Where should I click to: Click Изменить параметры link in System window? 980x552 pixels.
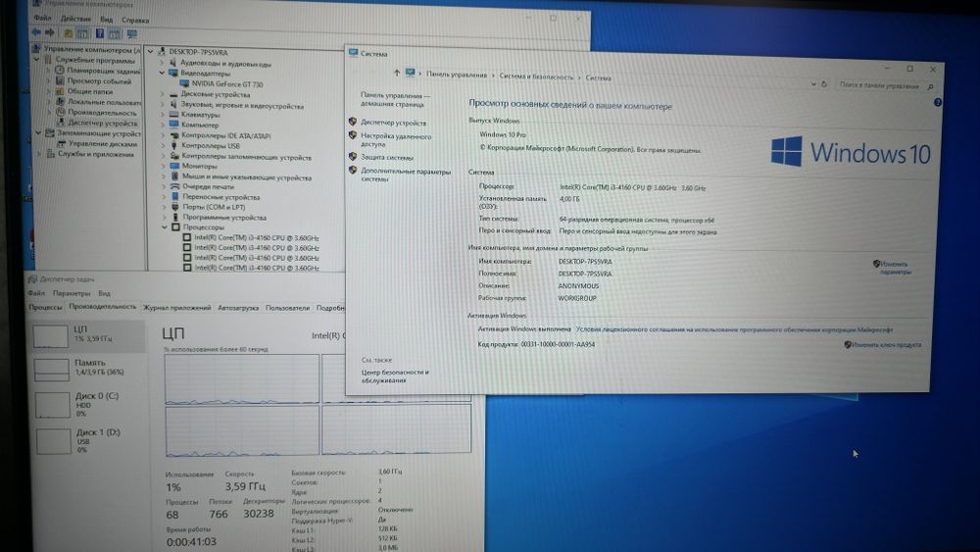pos(895,268)
